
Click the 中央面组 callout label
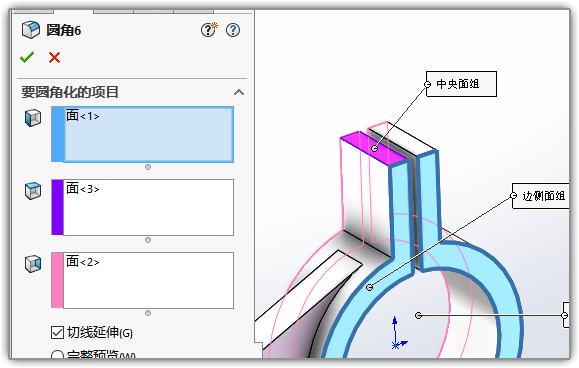[x=461, y=84]
